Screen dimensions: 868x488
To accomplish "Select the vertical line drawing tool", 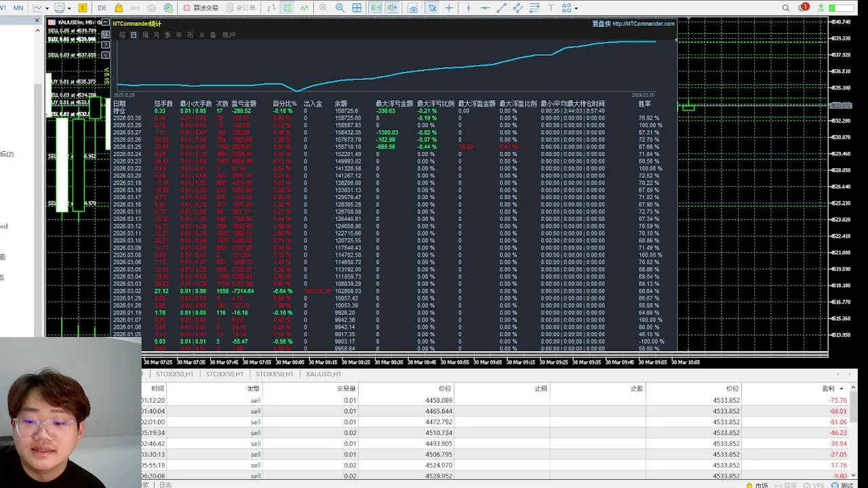I will (x=469, y=8).
